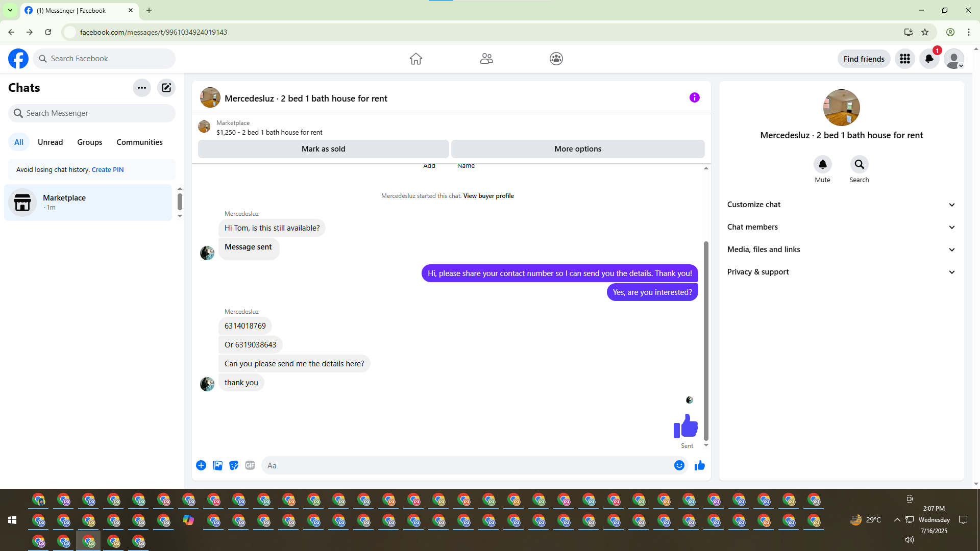Click the Mark as sold button
Image resolution: width=980 pixels, height=551 pixels.
point(324,149)
